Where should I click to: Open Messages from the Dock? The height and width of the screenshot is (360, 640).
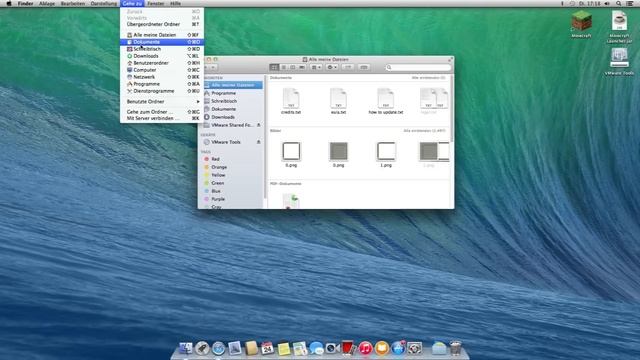316,348
